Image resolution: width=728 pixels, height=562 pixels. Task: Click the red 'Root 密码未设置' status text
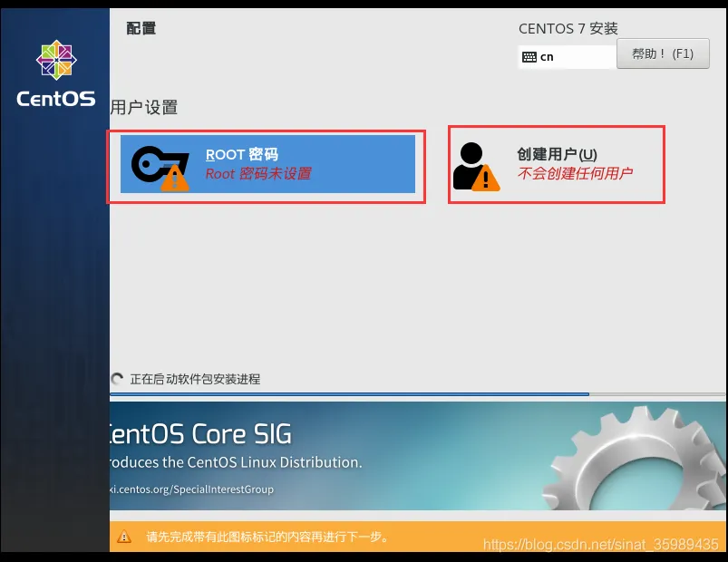click(x=258, y=174)
